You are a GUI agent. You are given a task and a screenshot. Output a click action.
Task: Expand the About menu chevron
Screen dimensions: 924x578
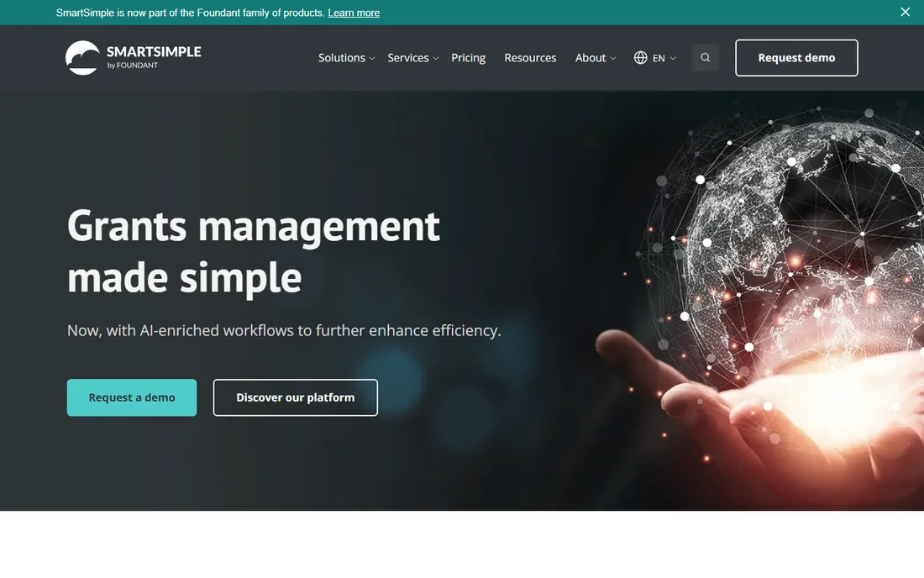point(613,58)
